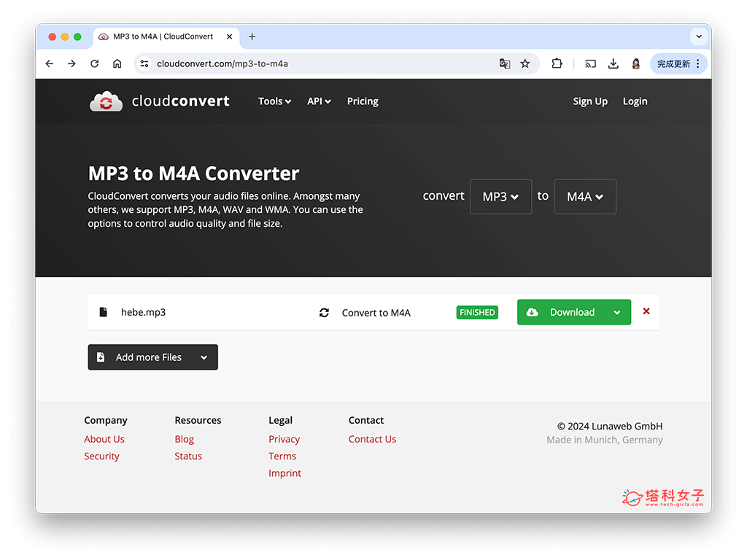Click the green fullscreen window button
Image resolution: width=747 pixels, height=560 pixels.
pos(77,36)
